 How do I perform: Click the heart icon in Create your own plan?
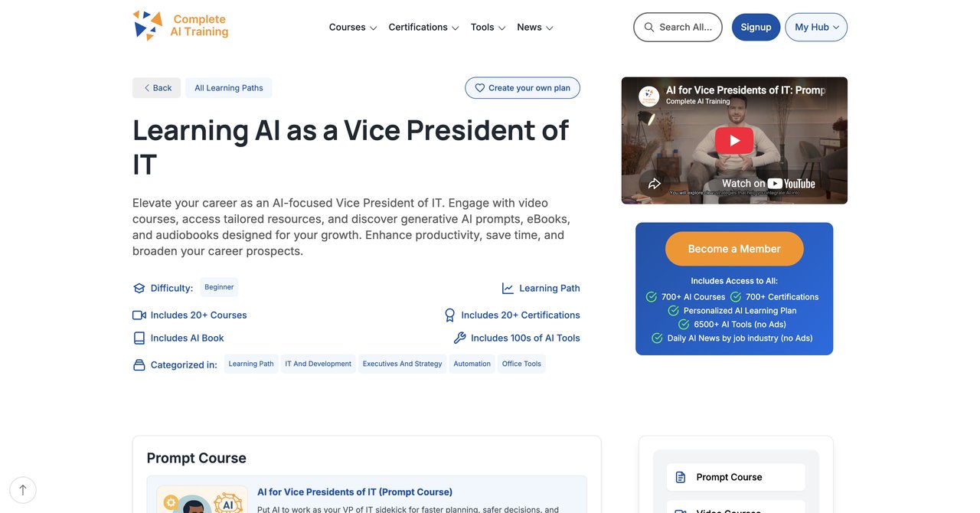(x=480, y=88)
